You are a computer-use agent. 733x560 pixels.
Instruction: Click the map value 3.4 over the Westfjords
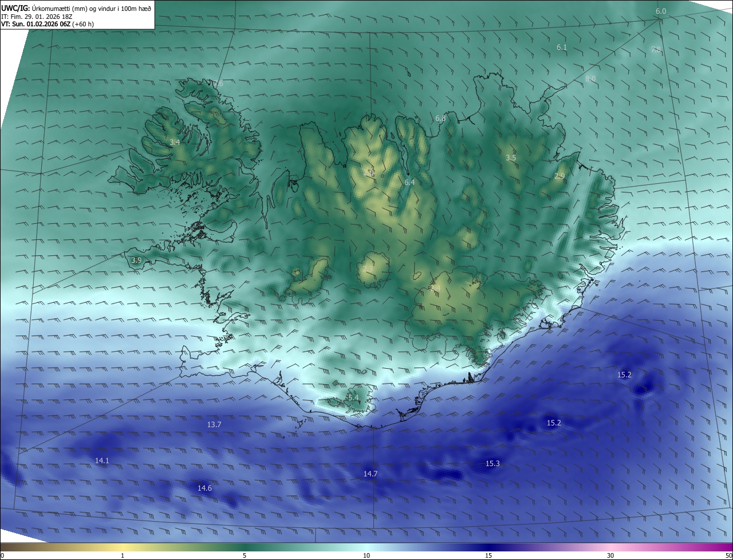pos(175,142)
